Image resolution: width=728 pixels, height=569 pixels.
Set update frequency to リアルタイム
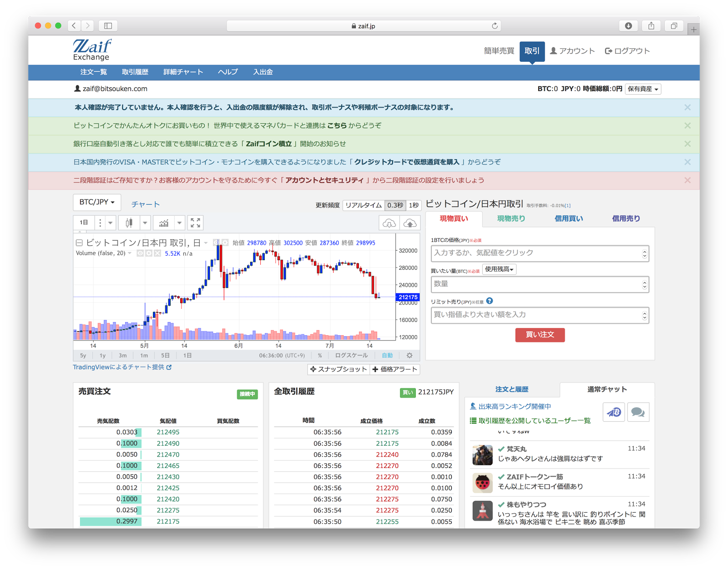[x=364, y=205]
